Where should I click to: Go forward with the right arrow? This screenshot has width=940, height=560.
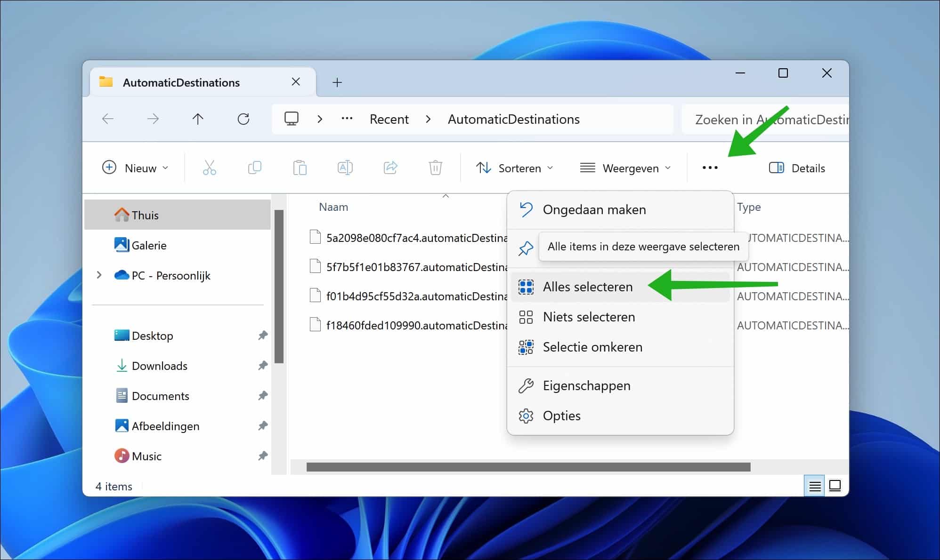(153, 119)
